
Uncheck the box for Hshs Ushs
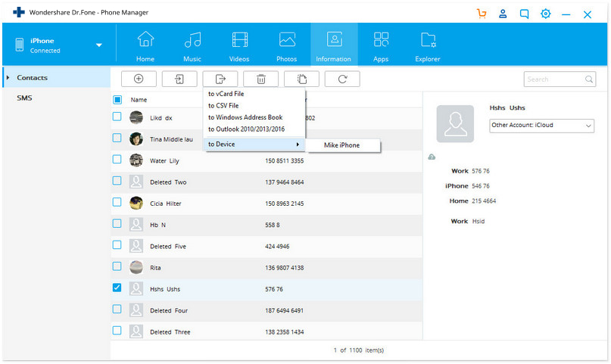117,288
